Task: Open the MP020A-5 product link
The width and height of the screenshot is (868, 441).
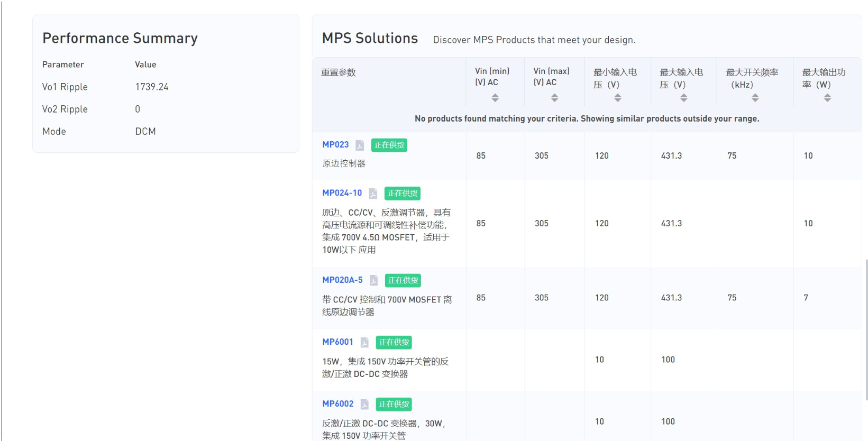Action: pos(342,280)
